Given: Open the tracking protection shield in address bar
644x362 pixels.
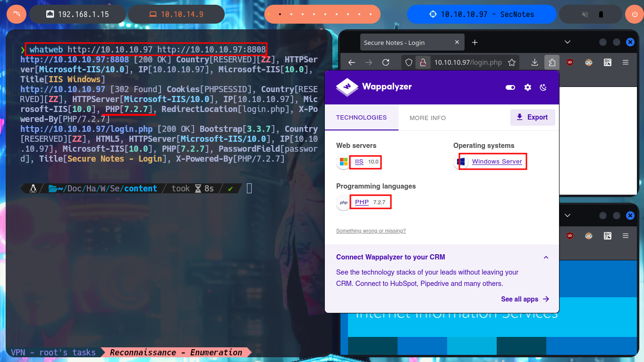Looking at the screenshot, I should (x=409, y=62).
